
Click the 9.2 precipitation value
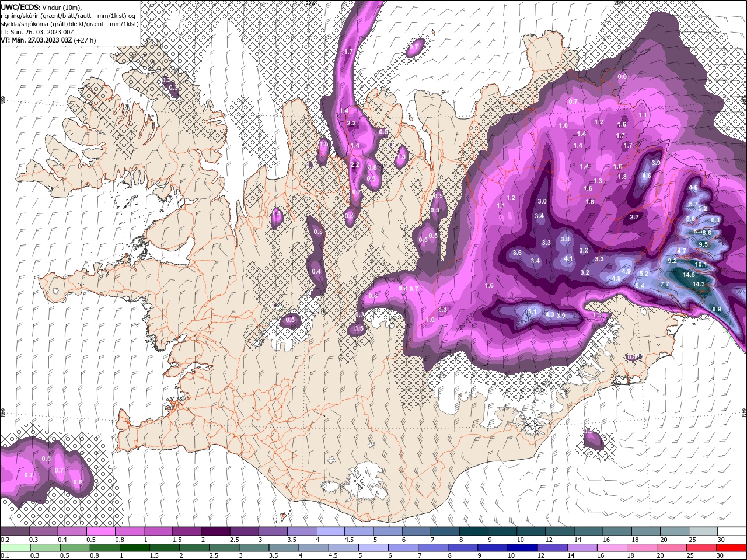[672, 261]
